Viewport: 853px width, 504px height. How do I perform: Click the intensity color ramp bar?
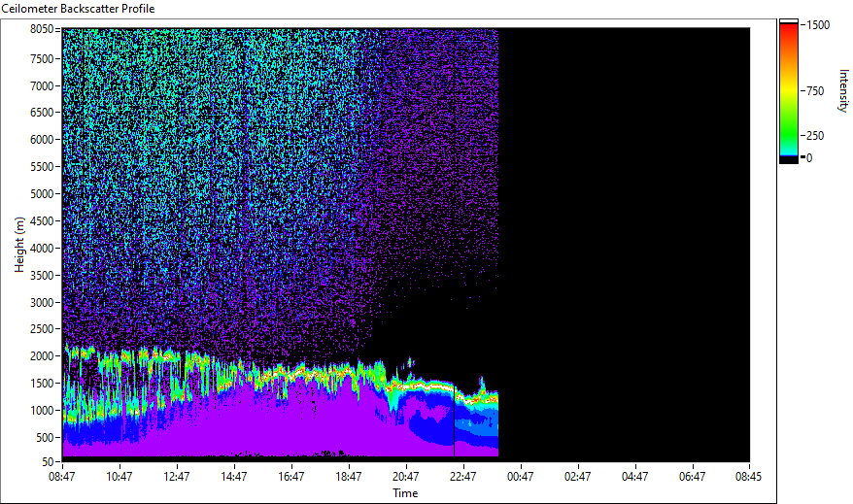(789, 90)
